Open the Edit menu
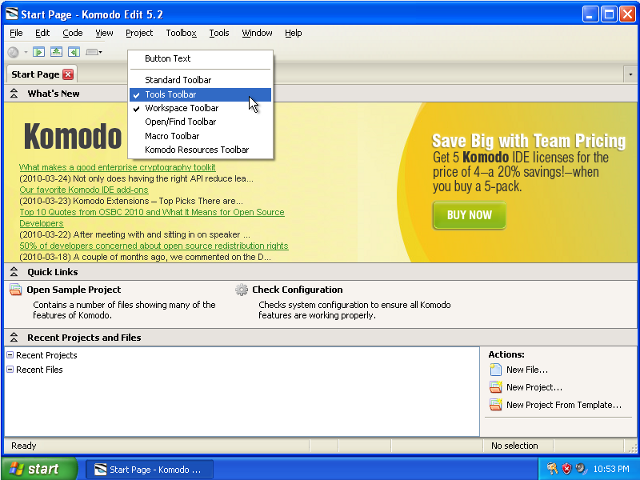 [x=42, y=33]
